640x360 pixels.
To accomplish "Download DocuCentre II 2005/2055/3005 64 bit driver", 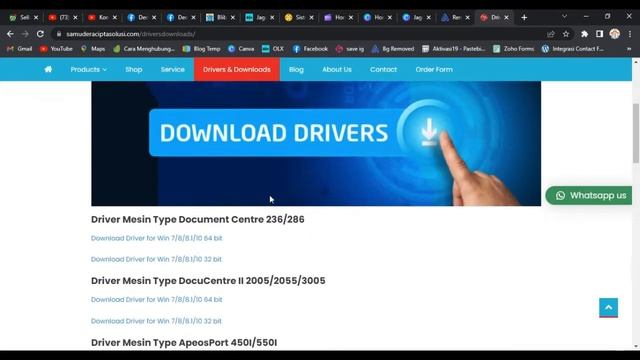I will click(x=156, y=300).
